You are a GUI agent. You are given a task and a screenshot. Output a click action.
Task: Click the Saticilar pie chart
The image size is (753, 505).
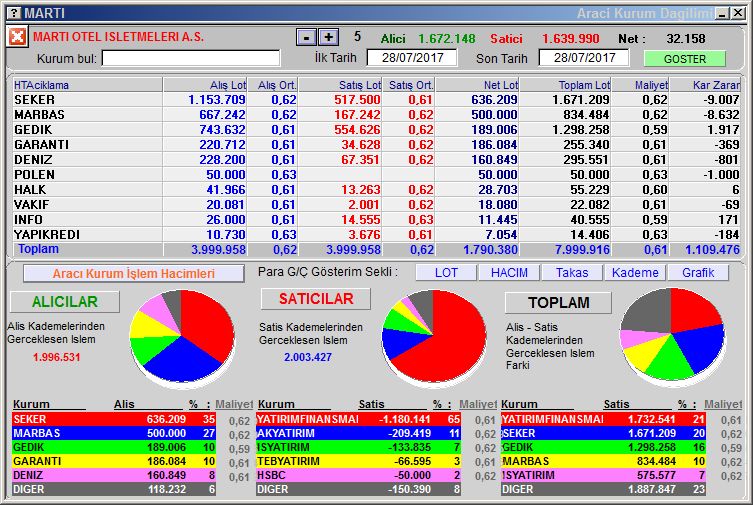coord(434,336)
